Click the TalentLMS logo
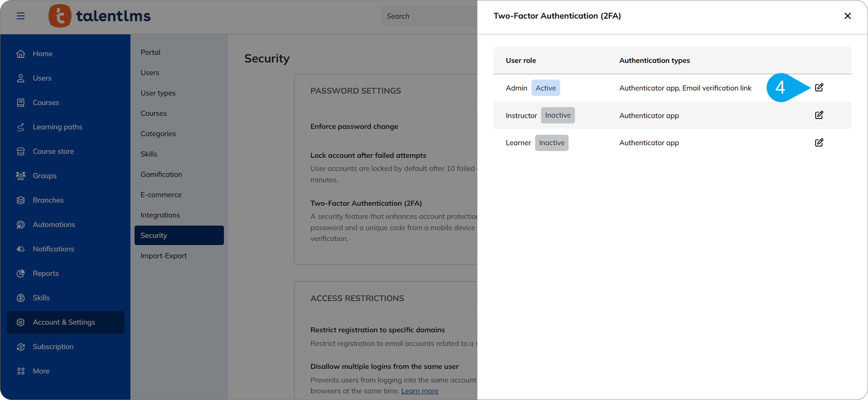This screenshot has height=400, width=868. (x=100, y=16)
